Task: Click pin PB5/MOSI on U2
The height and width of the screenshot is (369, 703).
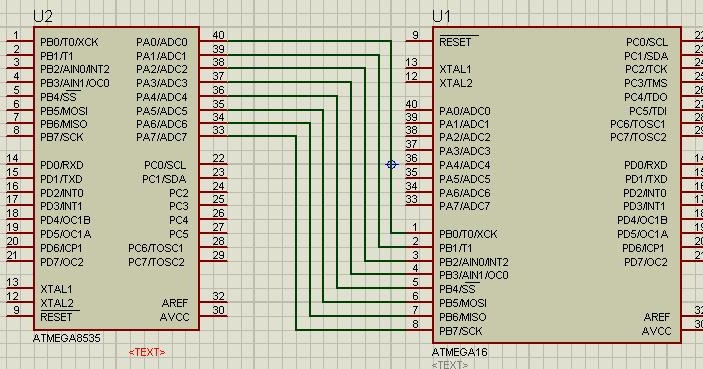Action: [x=64, y=111]
